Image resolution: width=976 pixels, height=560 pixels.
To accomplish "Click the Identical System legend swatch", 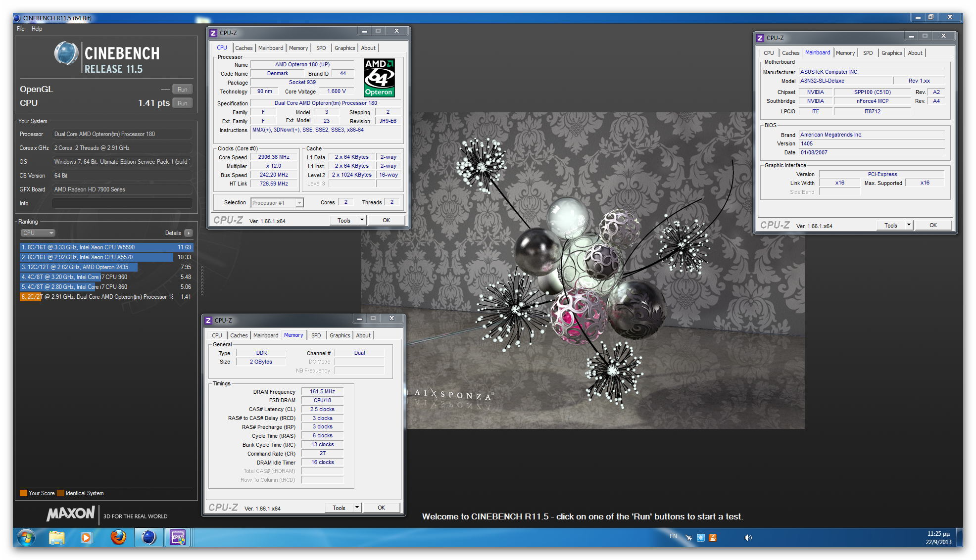I will click(x=60, y=493).
